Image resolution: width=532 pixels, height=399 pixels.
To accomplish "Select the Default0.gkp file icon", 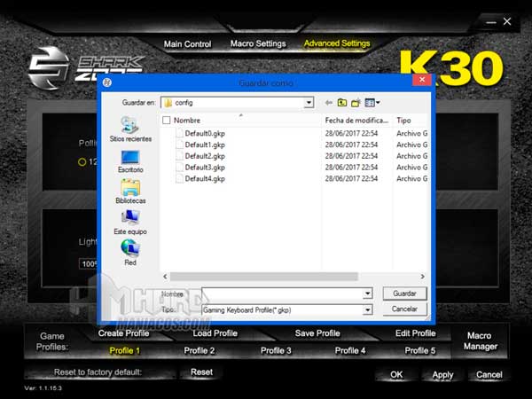I will click(x=179, y=133).
